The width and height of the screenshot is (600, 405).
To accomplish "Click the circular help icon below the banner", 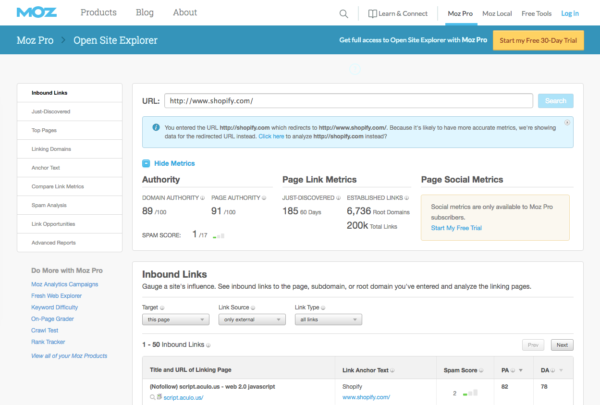I will click(355, 69).
